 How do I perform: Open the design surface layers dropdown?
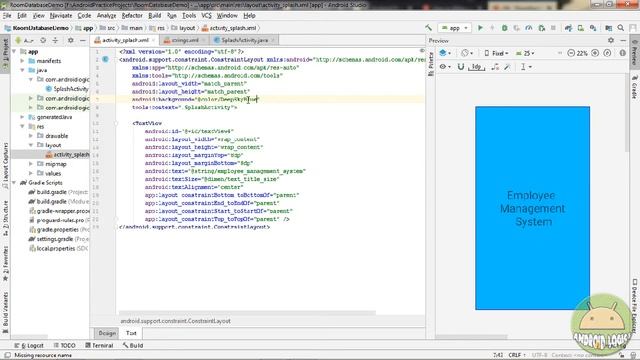(x=445, y=53)
